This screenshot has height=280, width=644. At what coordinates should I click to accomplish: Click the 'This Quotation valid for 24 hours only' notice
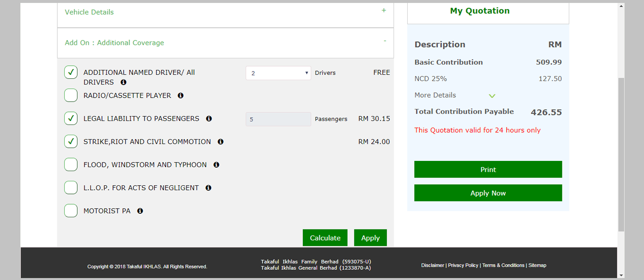[x=478, y=130]
